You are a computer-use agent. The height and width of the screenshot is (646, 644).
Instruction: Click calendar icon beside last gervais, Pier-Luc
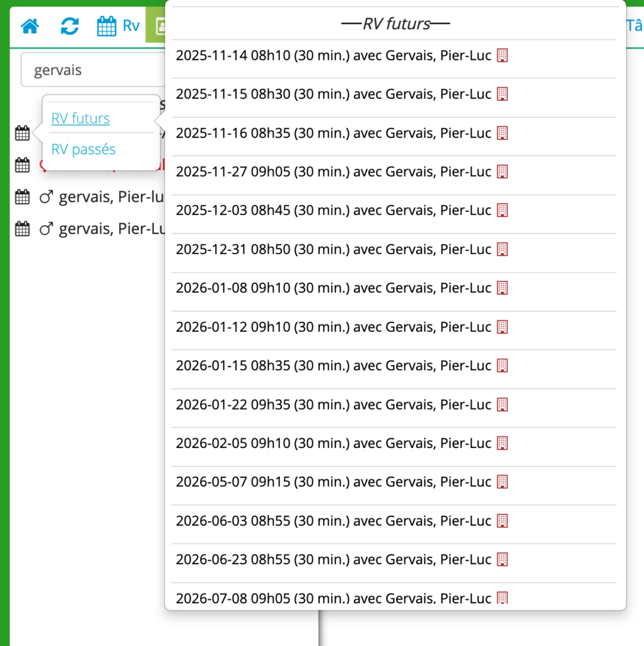[x=22, y=229]
